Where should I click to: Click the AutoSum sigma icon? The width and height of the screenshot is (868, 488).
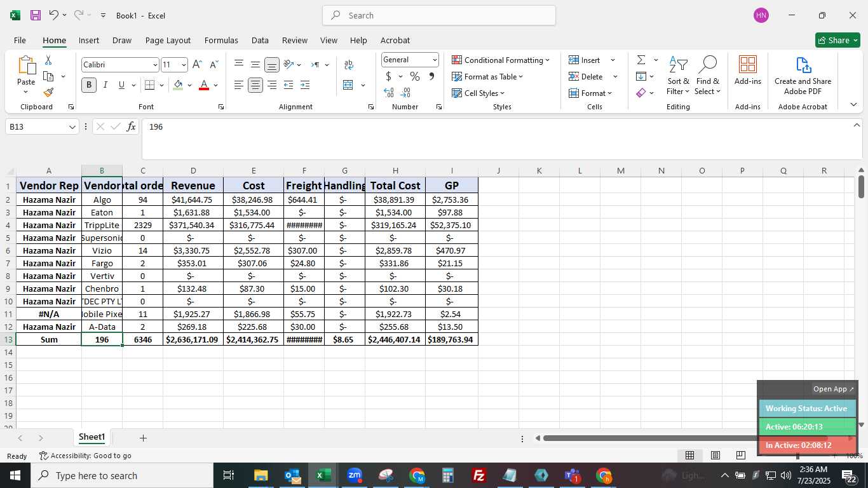coord(641,60)
